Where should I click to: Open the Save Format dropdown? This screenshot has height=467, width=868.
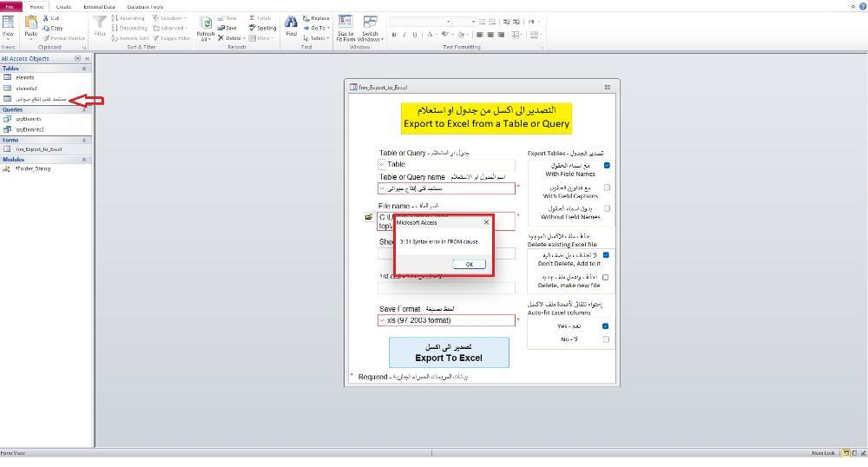382,320
